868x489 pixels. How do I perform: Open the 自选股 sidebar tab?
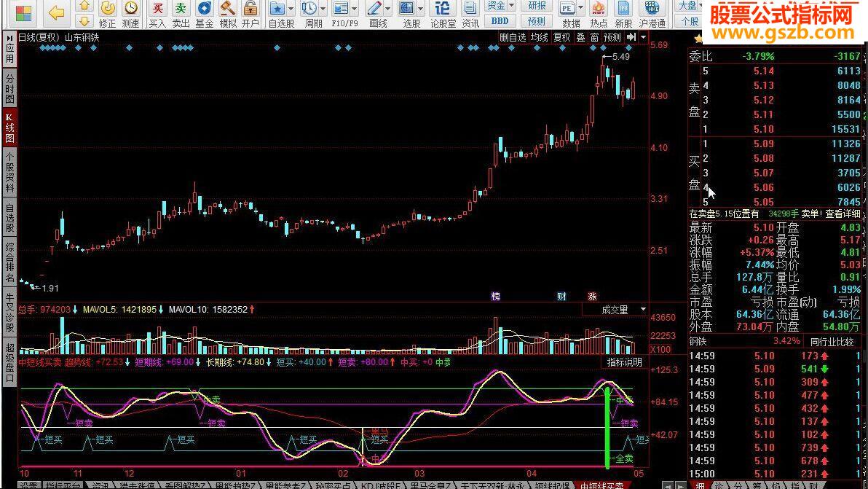pyautogui.click(x=9, y=217)
